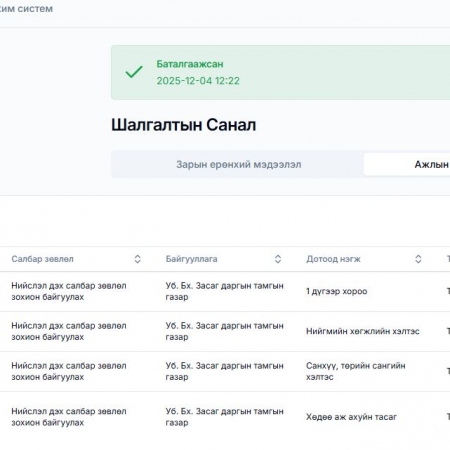Click the Дотоод нэгж column header
This screenshot has width=450, height=450.
(x=333, y=259)
